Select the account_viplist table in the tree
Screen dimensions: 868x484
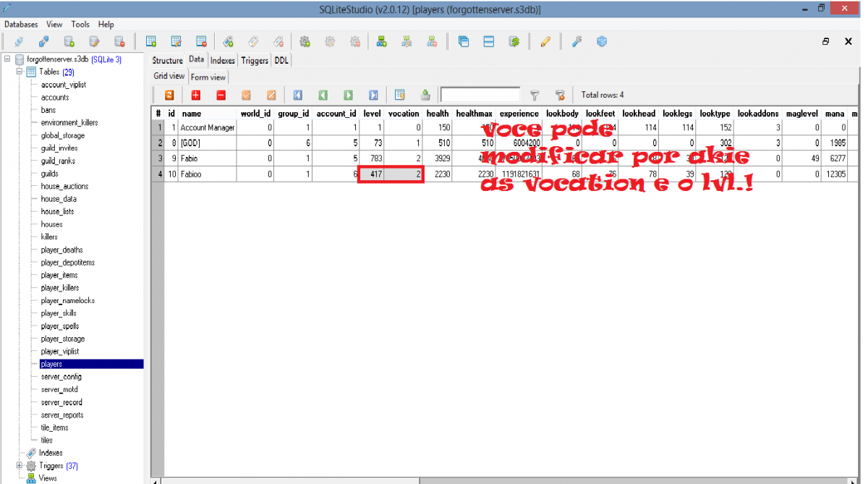(64, 85)
